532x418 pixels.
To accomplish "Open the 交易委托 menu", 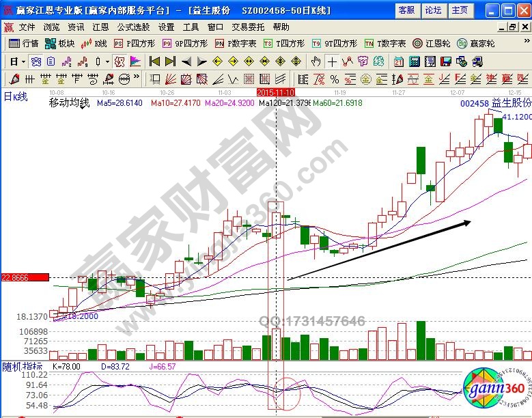I will point(247,27).
